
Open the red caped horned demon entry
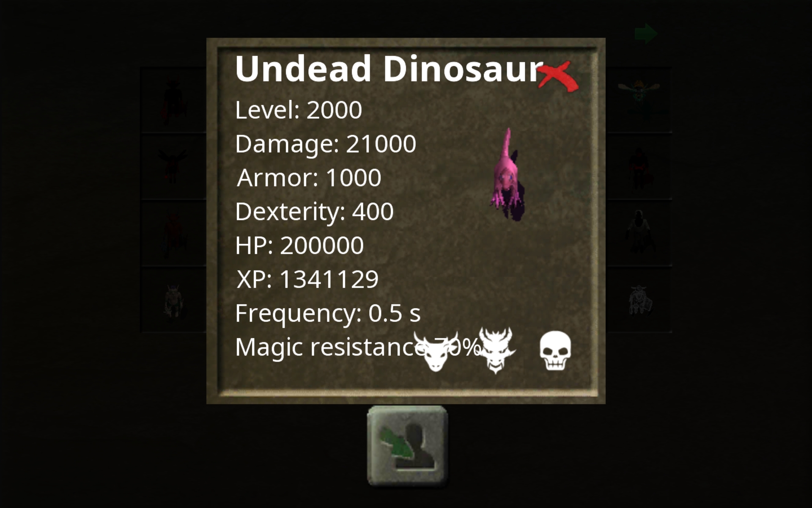[x=173, y=101]
